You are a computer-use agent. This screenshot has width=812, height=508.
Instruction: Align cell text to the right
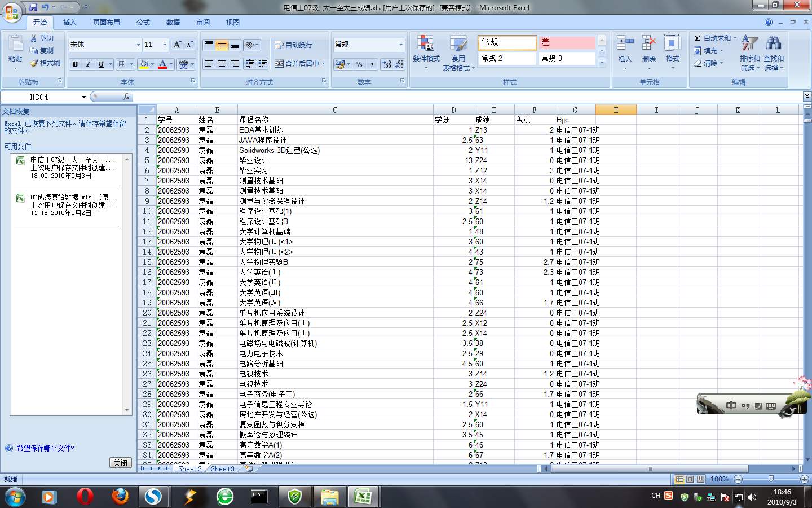(235, 64)
